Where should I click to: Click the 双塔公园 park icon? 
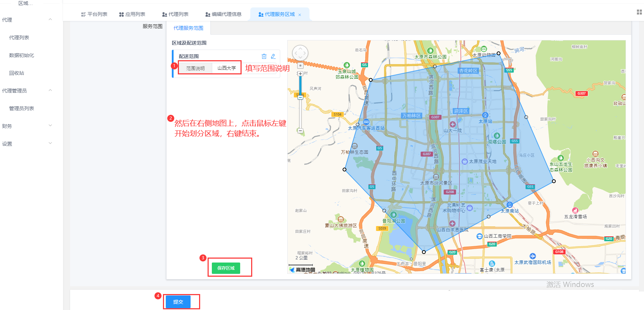click(497, 136)
